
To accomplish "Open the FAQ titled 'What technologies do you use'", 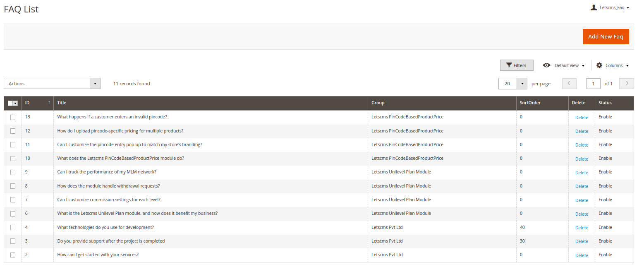I will [x=105, y=227].
